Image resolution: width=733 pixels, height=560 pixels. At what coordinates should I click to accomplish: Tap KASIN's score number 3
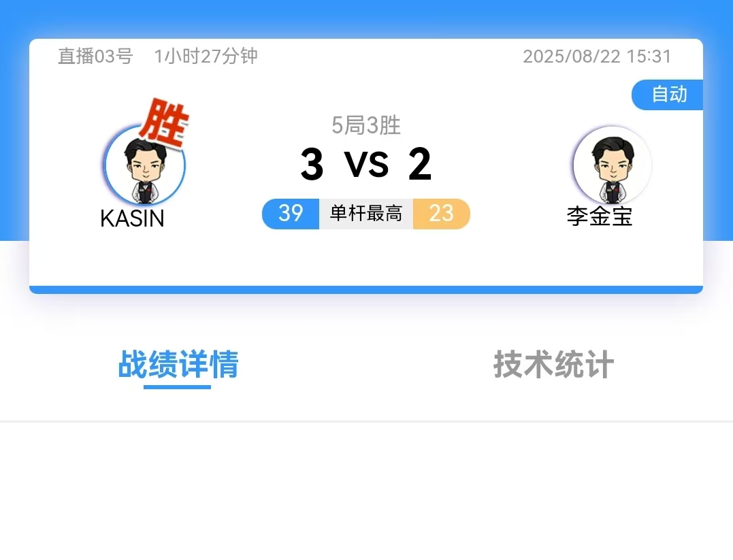point(312,163)
